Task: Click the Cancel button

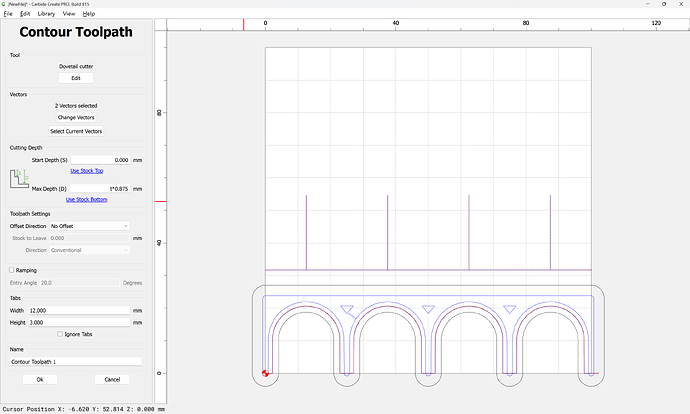Action: 112,379
